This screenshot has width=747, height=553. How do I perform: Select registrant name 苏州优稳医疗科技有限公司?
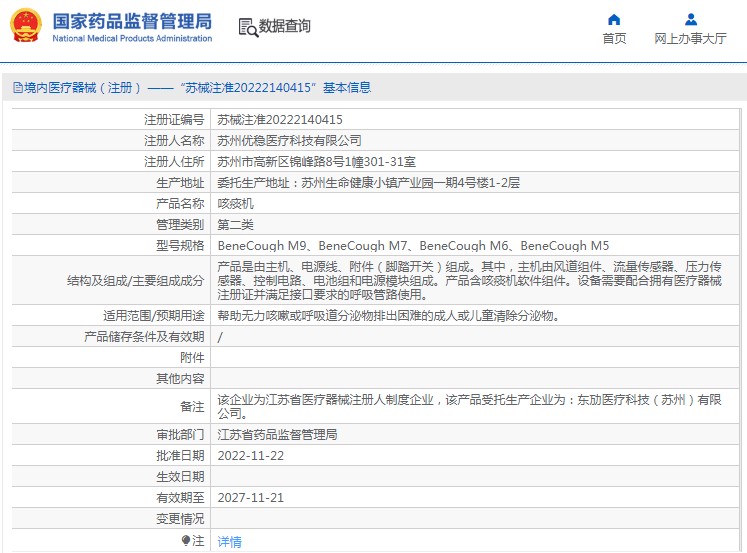click(289, 141)
